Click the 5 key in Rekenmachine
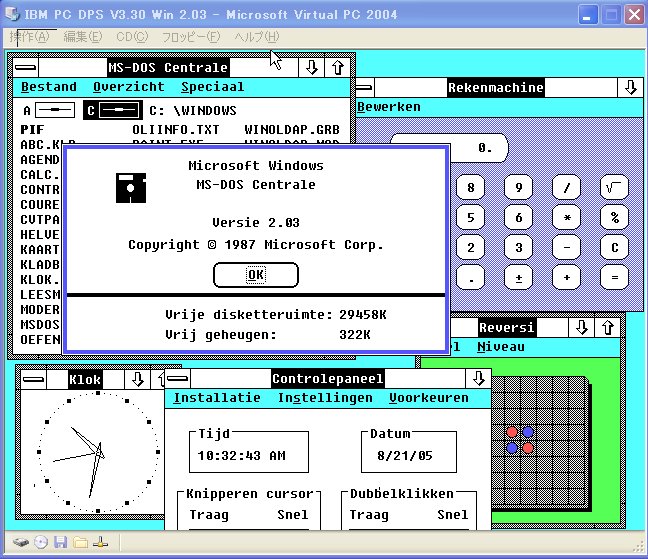 tap(471, 217)
